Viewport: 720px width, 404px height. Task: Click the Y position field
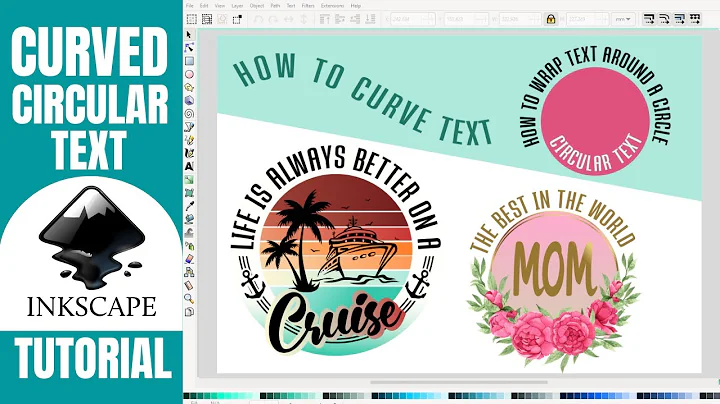click(466, 19)
